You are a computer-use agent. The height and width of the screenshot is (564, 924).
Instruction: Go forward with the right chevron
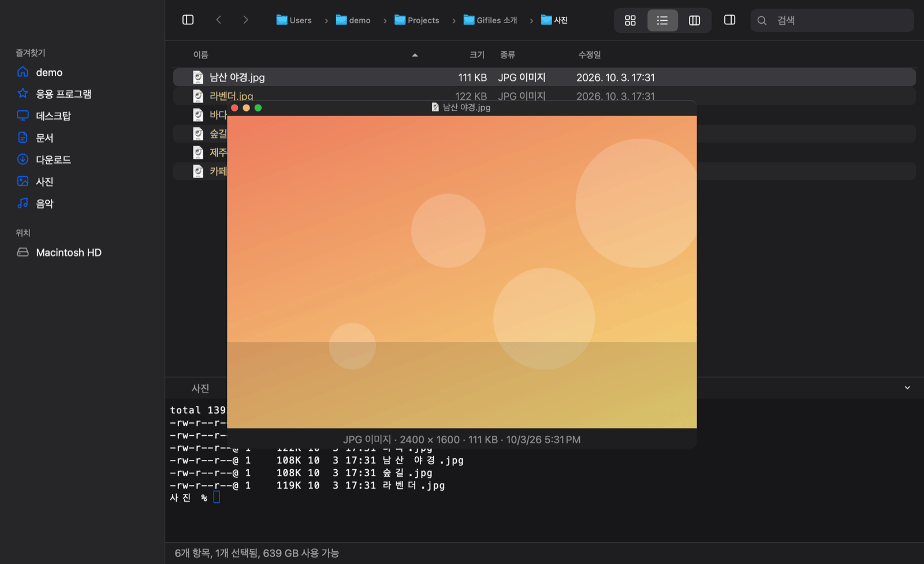[245, 20]
